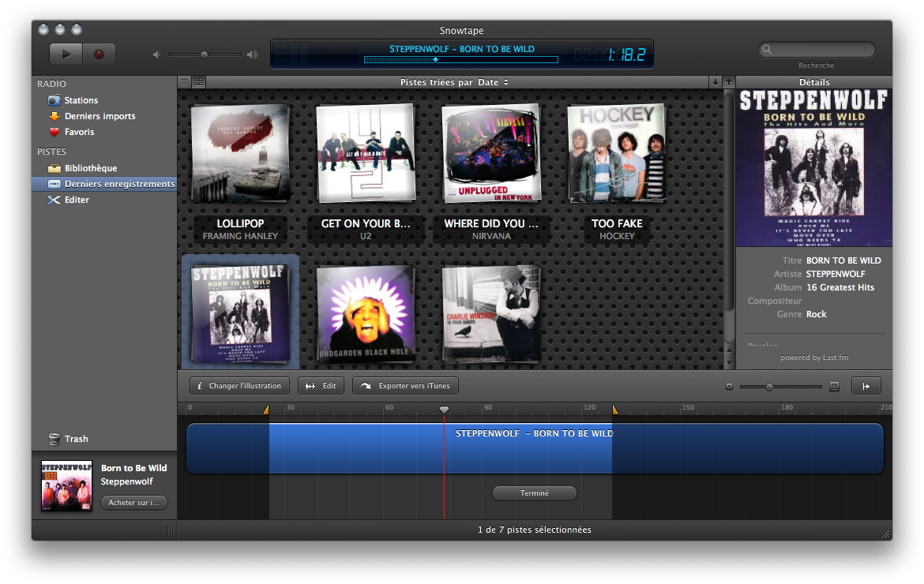Click the blue Steppenwolf waveform clip

click(x=535, y=448)
